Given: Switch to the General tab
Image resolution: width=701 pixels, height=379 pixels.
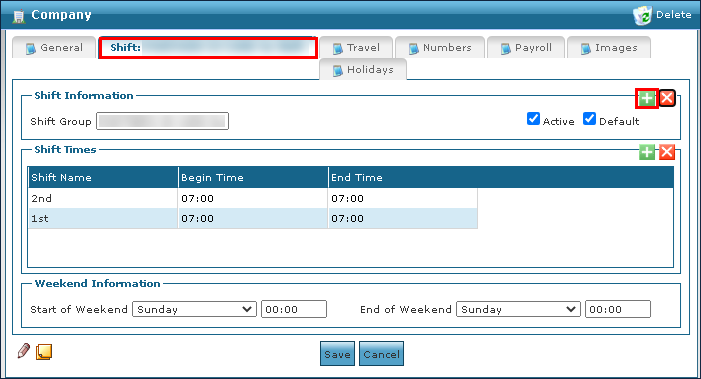Looking at the screenshot, I should tap(54, 47).
